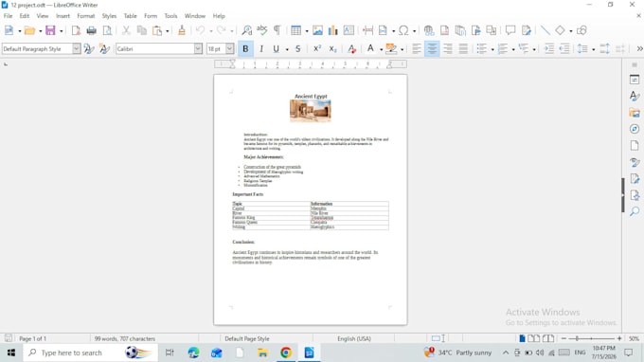644x362 pixels.
Task: Toggle Italic formatting button
Action: [261, 49]
